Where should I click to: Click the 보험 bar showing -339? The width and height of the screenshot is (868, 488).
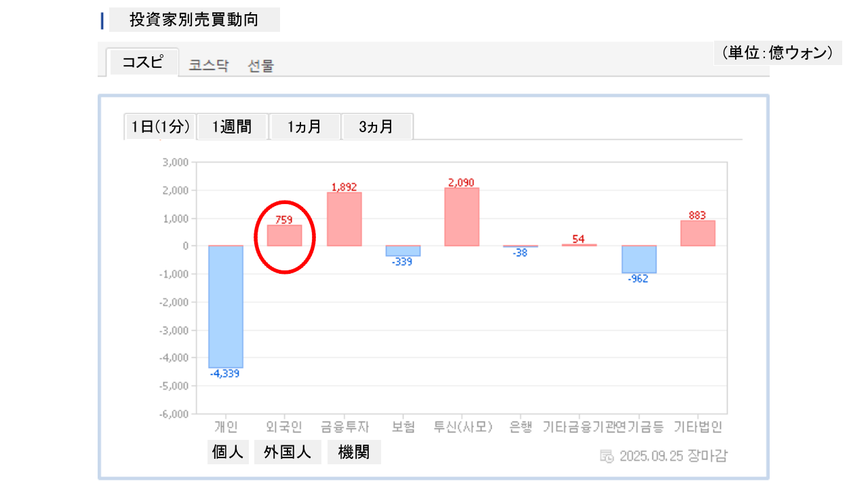tap(403, 251)
